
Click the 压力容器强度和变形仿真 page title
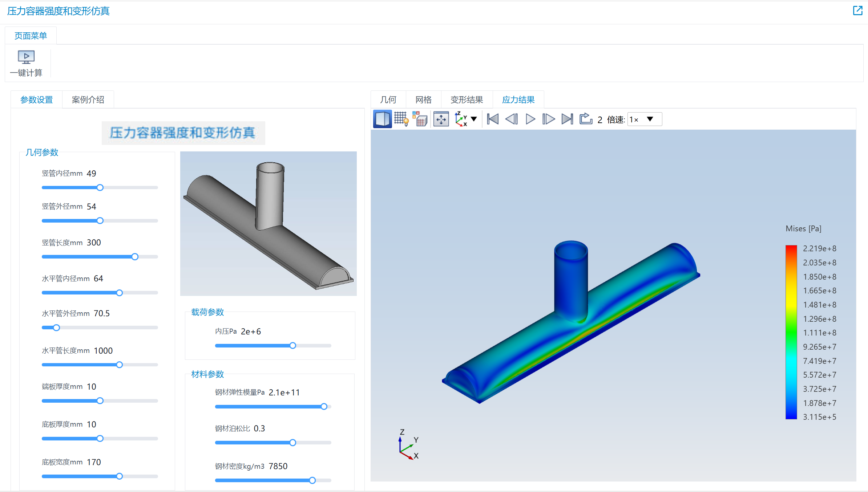click(x=58, y=11)
